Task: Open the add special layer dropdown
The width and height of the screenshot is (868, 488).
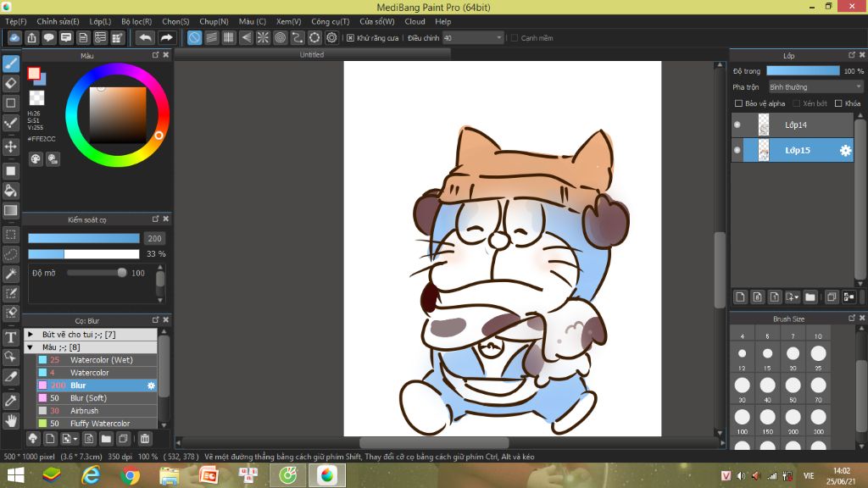Action: (x=793, y=297)
